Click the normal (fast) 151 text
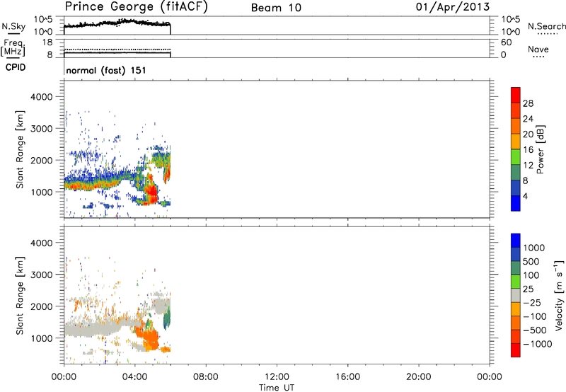This screenshot has width=566, height=392. (106, 70)
